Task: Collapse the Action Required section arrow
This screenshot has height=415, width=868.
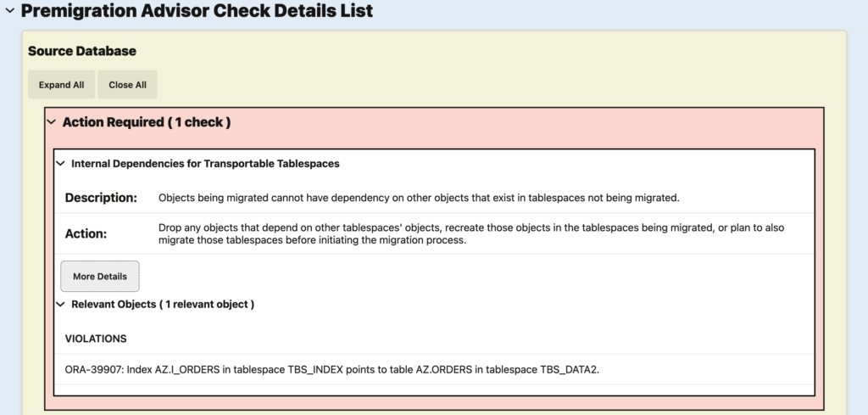Action: click(x=51, y=122)
